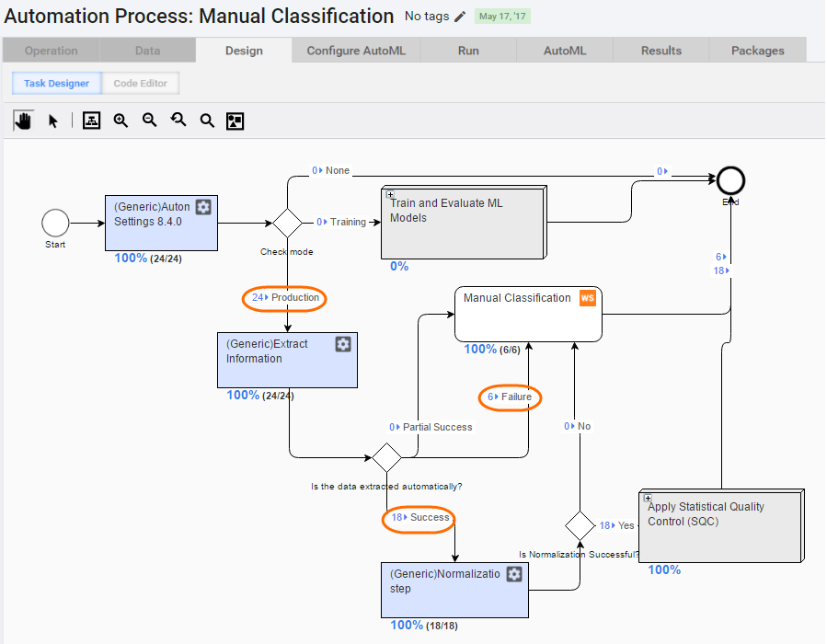The height and width of the screenshot is (644, 827).
Task: Click the May 17, '17 date badge
Action: (502, 17)
